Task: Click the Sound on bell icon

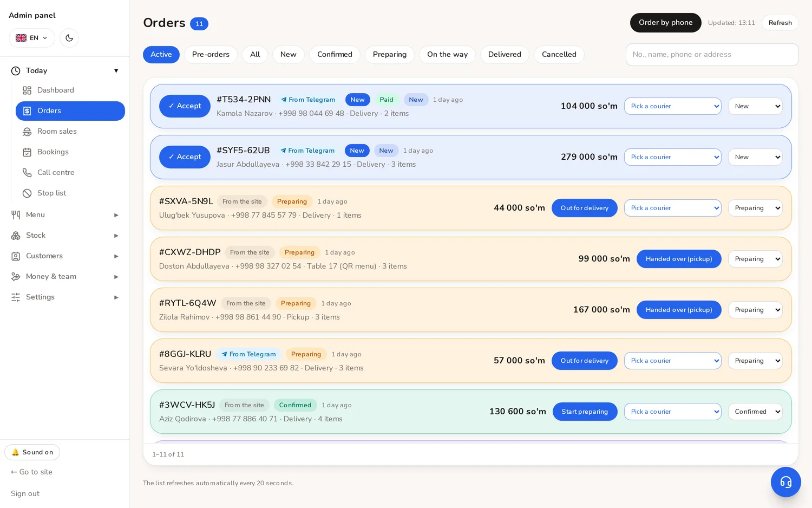Action: point(15,452)
